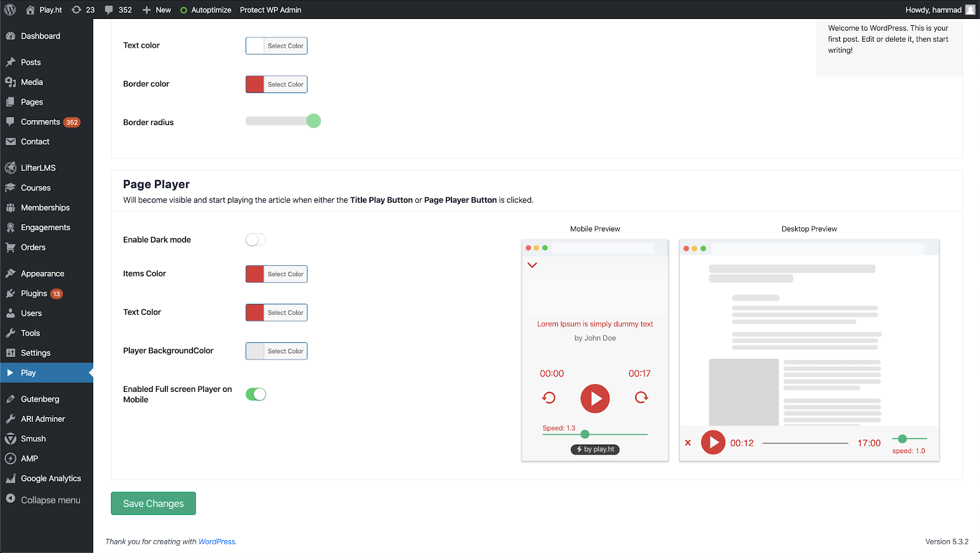Click the Courses graduation cap icon

(x=10, y=188)
